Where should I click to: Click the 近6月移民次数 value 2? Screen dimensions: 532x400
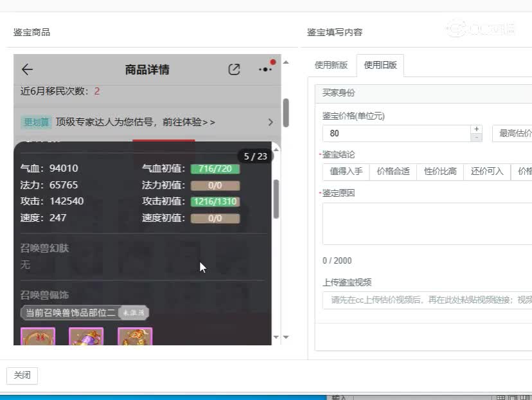(x=96, y=91)
